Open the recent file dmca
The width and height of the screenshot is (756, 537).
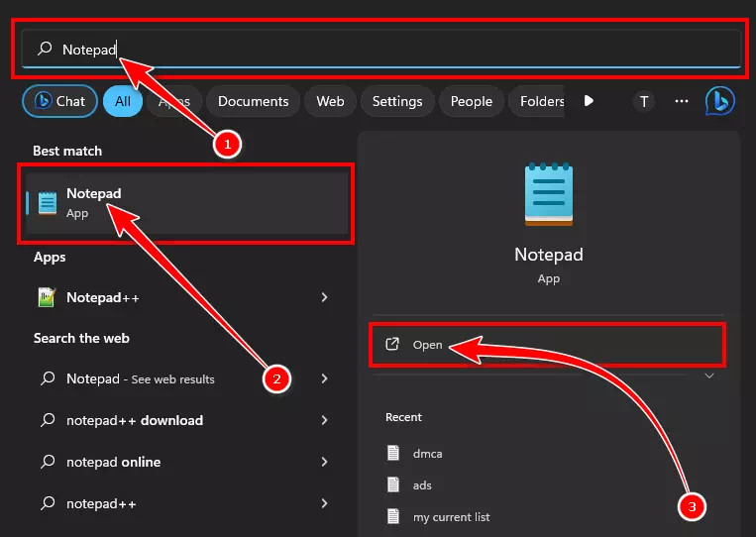pos(427,454)
